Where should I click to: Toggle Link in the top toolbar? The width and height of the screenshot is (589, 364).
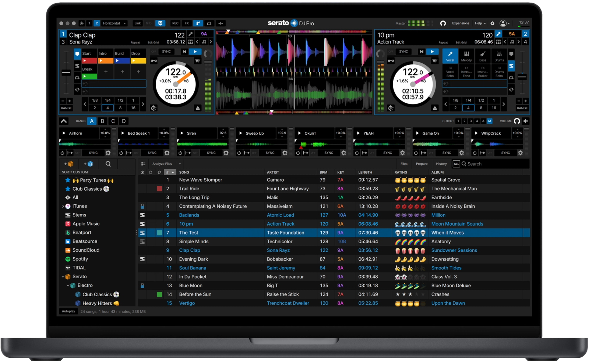pos(137,23)
